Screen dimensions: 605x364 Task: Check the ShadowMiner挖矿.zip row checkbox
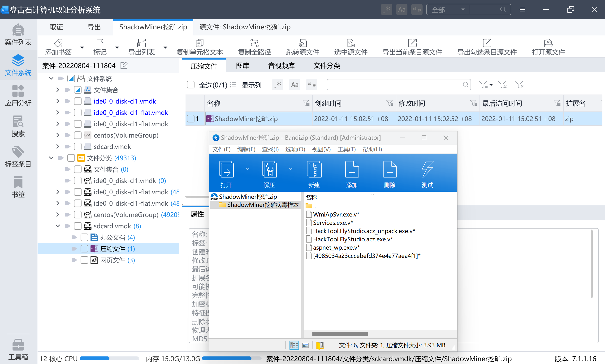click(190, 119)
